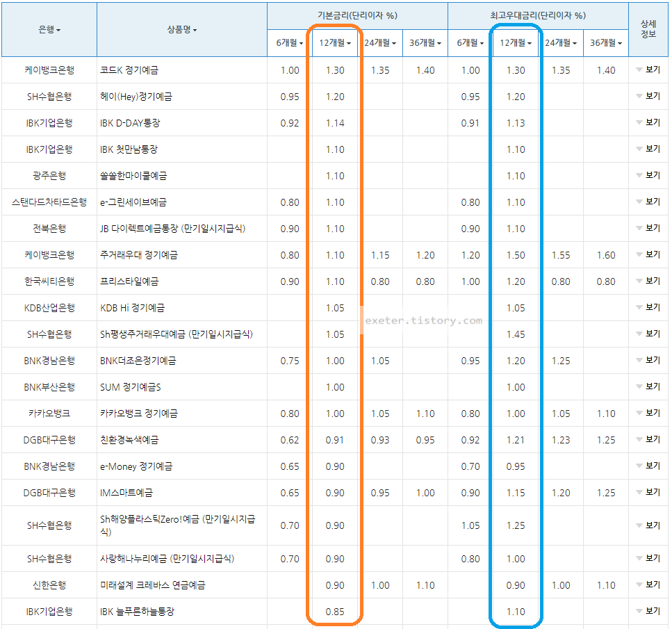The image size is (672, 629).
Task: Open 보기 for 카카오뱅크 정기예금
Action: (648, 413)
